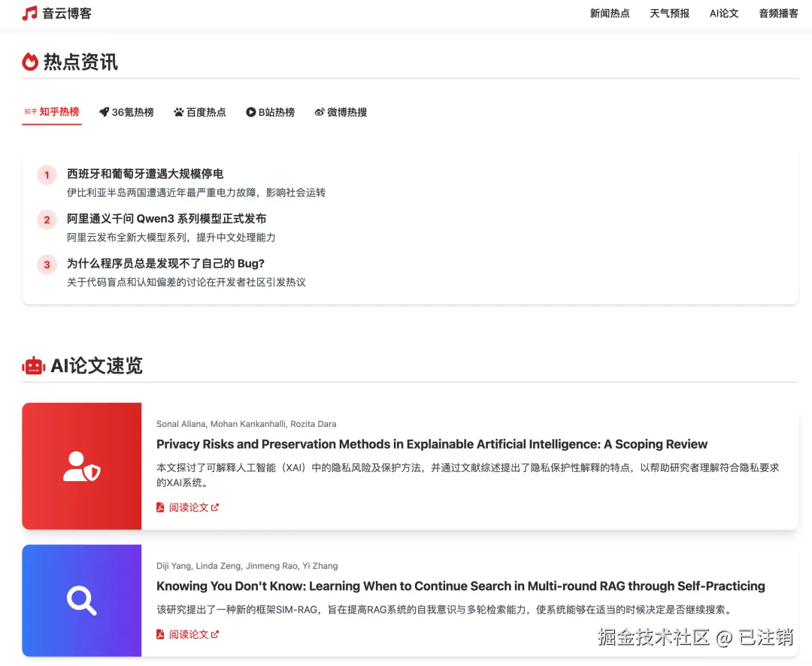Go to 音云博客 site title
The height and width of the screenshot is (666, 812).
tap(67, 14)
